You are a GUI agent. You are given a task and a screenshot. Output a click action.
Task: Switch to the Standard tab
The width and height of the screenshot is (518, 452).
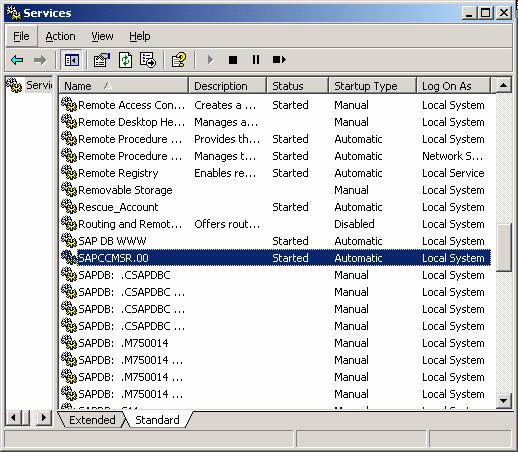(157, 420)
